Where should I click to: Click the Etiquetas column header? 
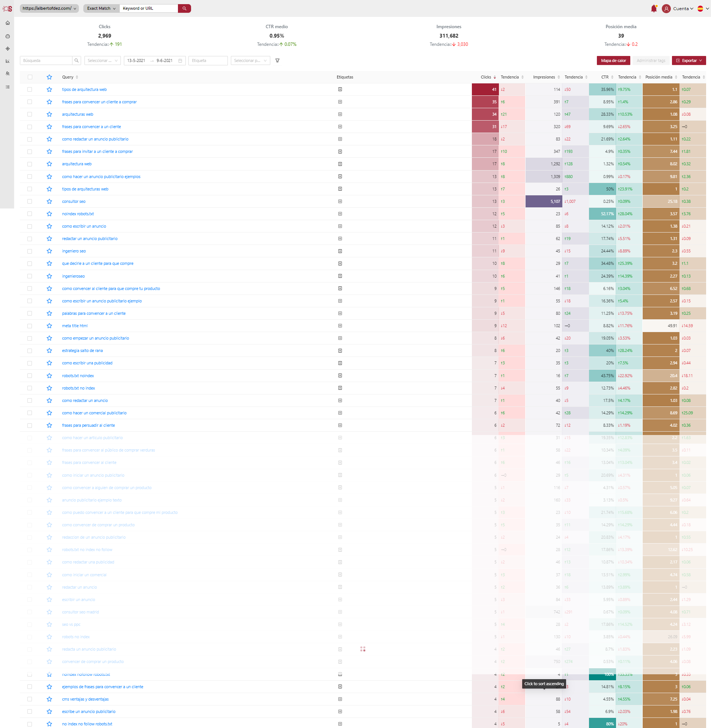(x=345, y=77)
